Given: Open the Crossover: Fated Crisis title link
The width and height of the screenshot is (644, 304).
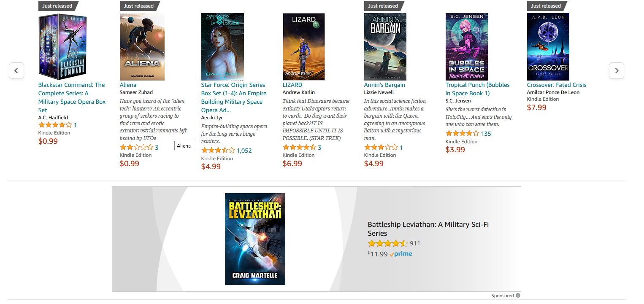Looking at the screenshot, I should tap(557, 85).
